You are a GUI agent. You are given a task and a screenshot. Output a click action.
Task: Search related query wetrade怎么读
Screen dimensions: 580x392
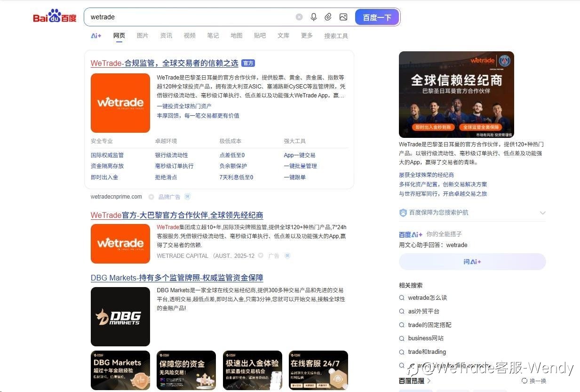pyautogui.click(x=427, y=298)
